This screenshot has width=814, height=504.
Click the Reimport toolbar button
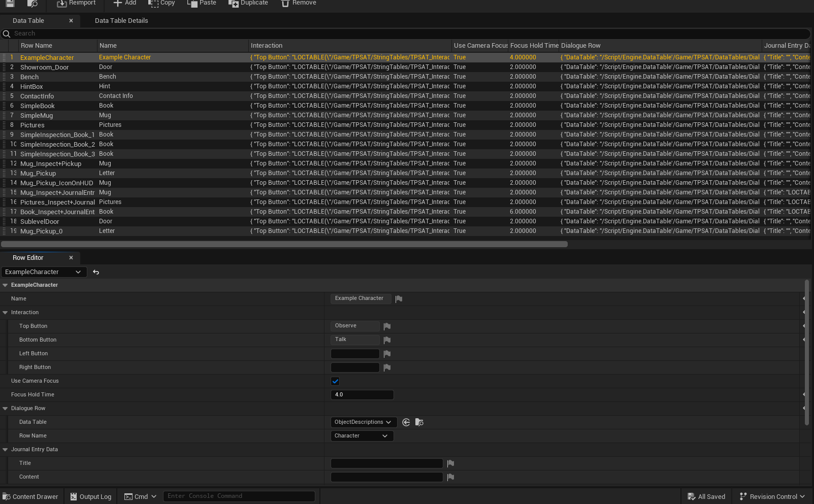(x=76, y=3)
